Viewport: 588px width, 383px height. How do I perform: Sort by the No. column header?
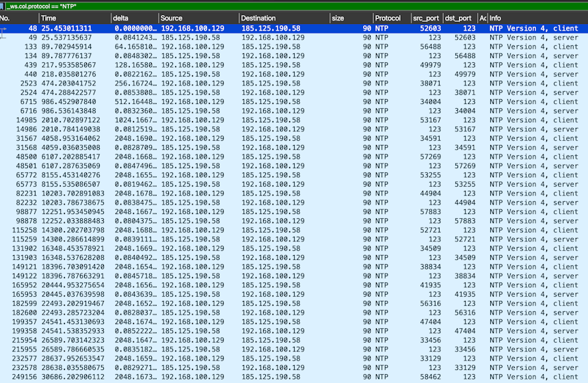click(x=19, y=18)
